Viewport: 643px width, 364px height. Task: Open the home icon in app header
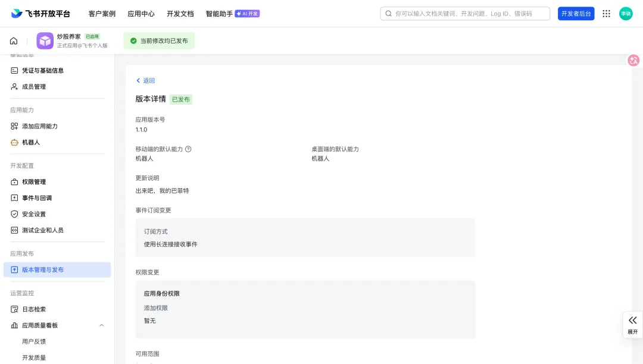(14, 41)
